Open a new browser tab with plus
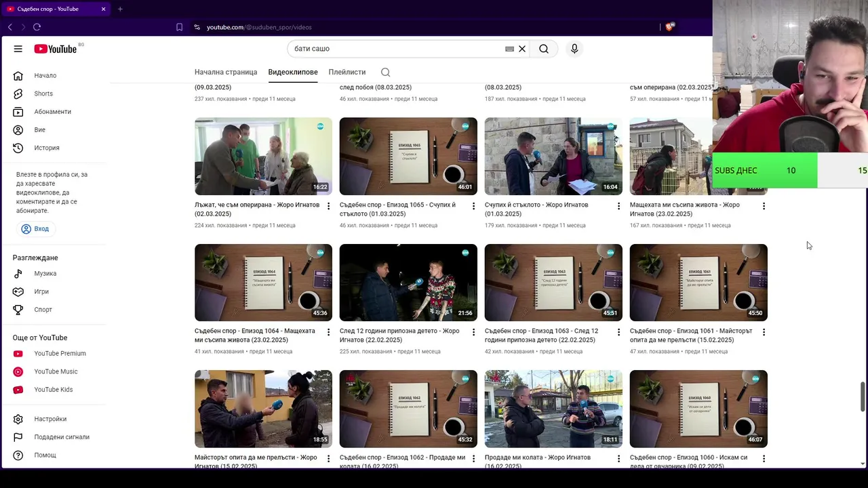 click(x=120, y=9)
